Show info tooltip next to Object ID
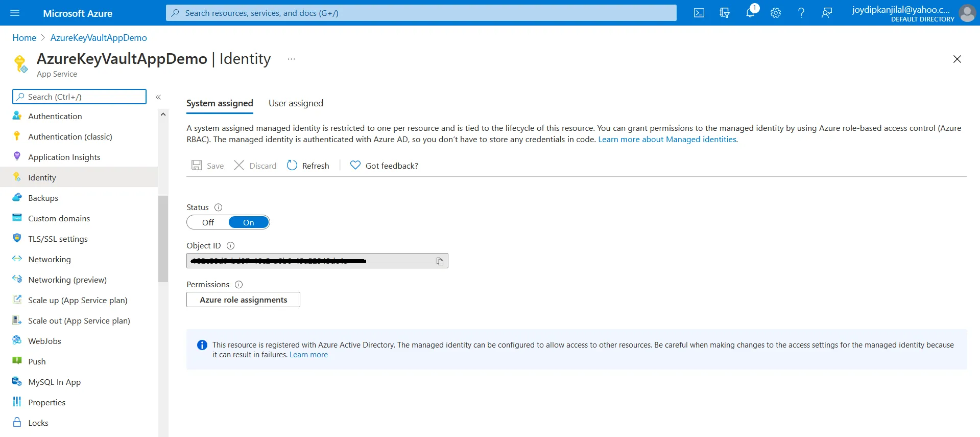 (230, 245)
